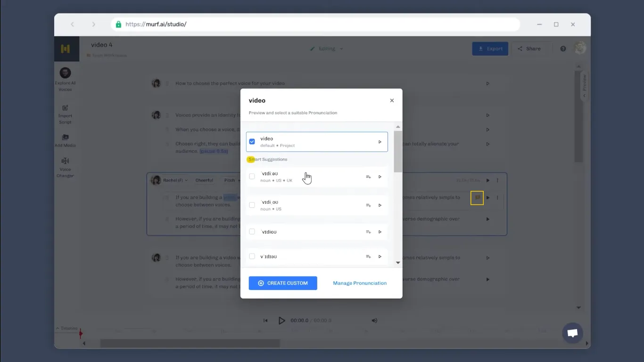The image size is (644, 362).
Task: Play the 'Chosen right, they can build' line
Action: click(x=488, y=144)
